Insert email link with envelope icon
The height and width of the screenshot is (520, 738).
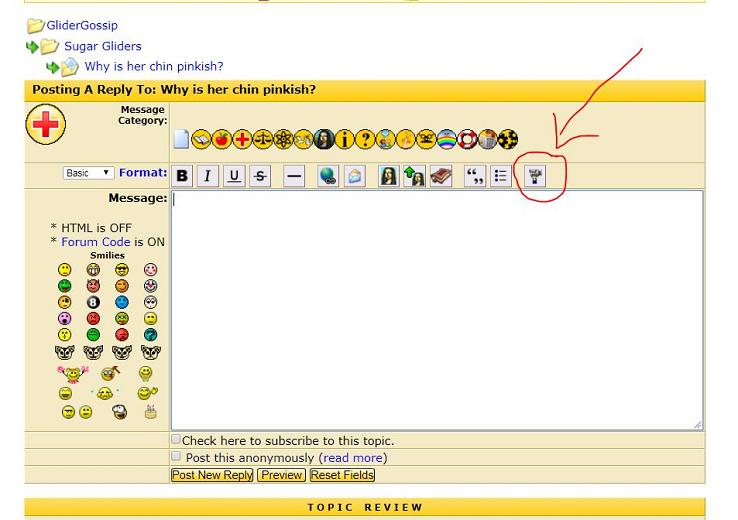click(354, 176)
